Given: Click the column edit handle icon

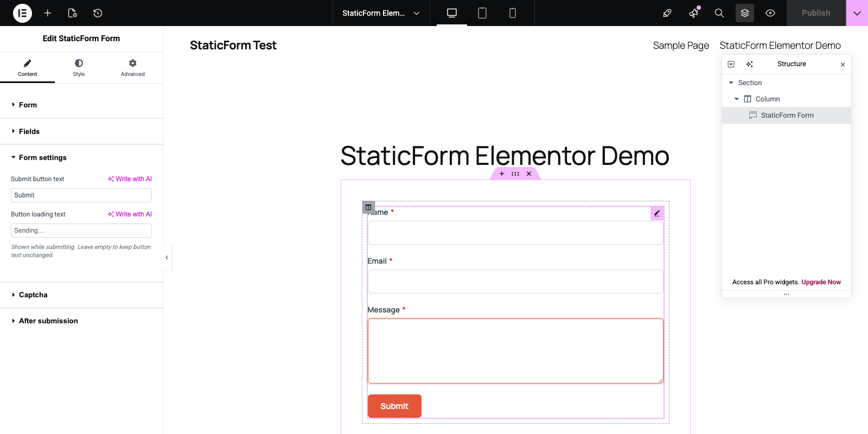Looking at the screenshot, I should [368, 207].
